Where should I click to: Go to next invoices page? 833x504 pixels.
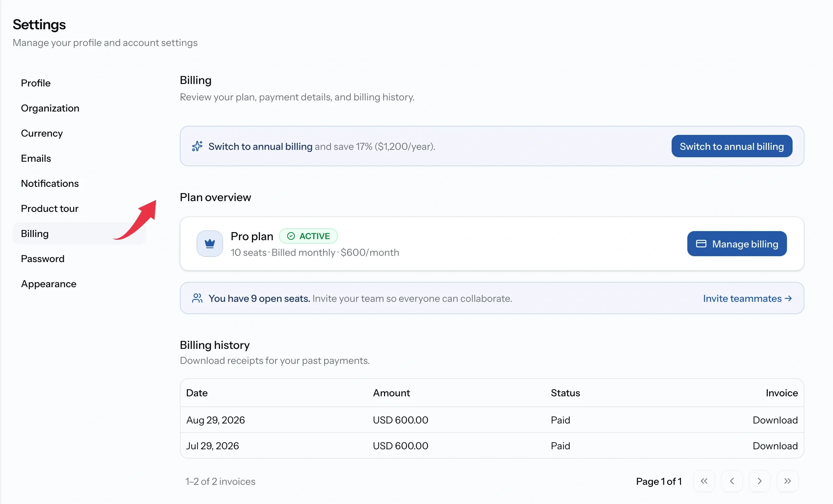point(760,481)
